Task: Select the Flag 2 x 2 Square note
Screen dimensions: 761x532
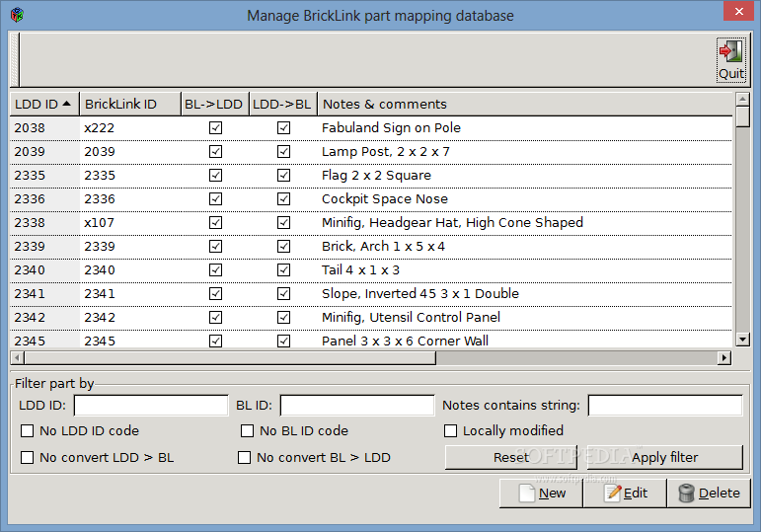Action: coord(376,176)
